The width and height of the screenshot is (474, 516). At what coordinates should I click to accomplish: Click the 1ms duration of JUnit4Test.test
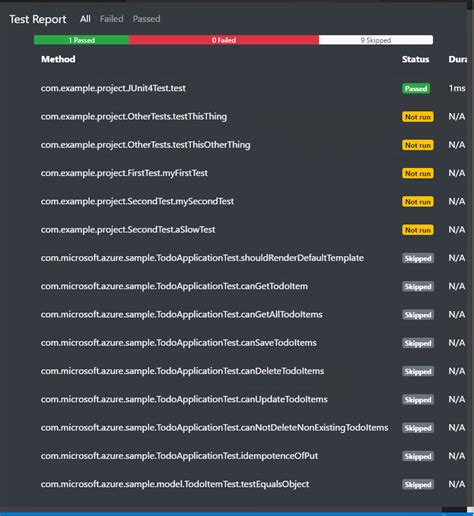pyautogui.click(x=457, y=88)
